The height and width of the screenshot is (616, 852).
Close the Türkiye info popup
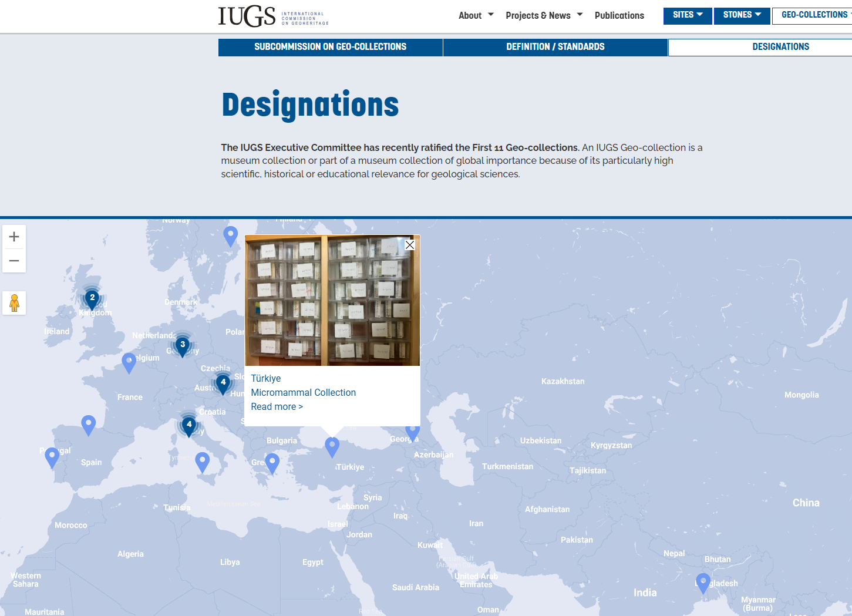point(410,245)
